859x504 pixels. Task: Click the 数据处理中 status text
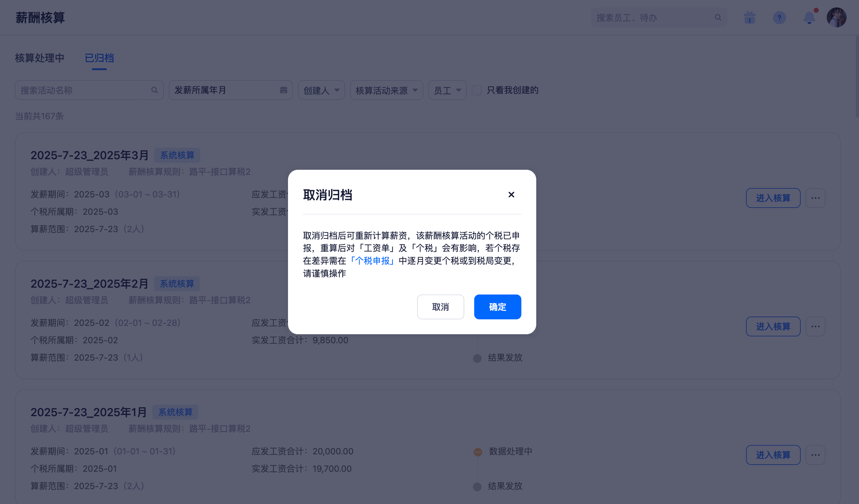coord(510,452)
